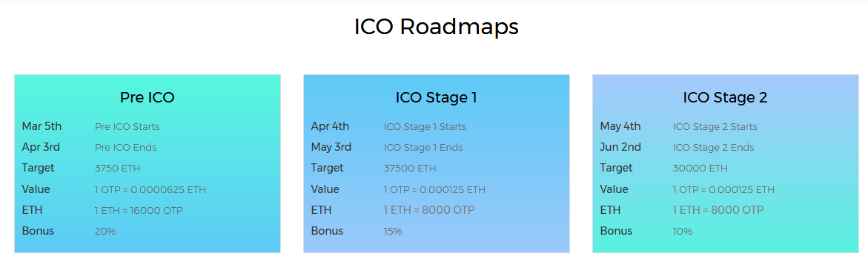
Task: Click the Jun 2nd date label
Action: click(x=620, y=148)
